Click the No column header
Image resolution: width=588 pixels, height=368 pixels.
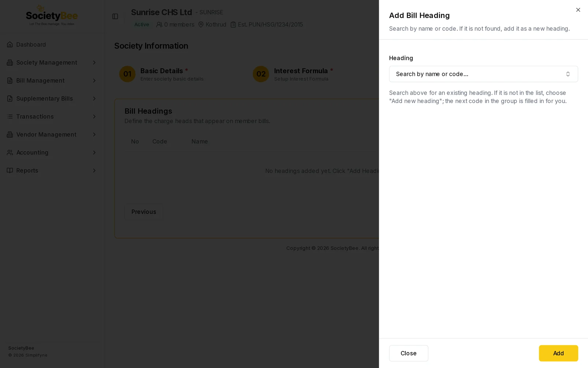(135, 142)
